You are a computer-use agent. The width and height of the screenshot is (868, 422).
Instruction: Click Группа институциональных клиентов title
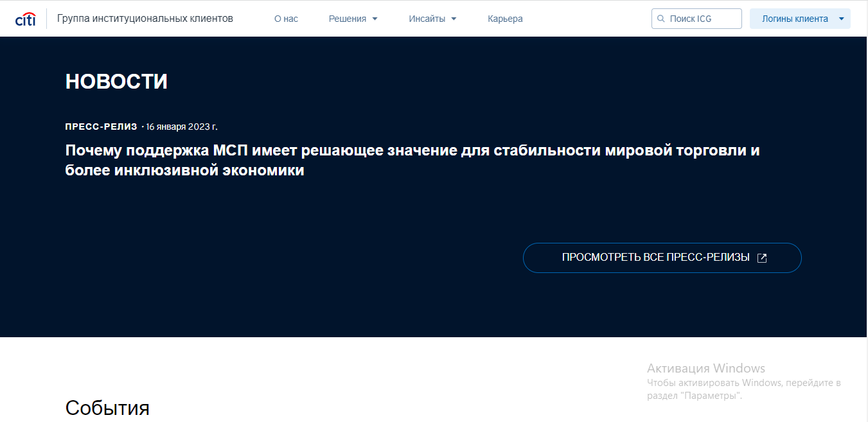tap(145, 19)
